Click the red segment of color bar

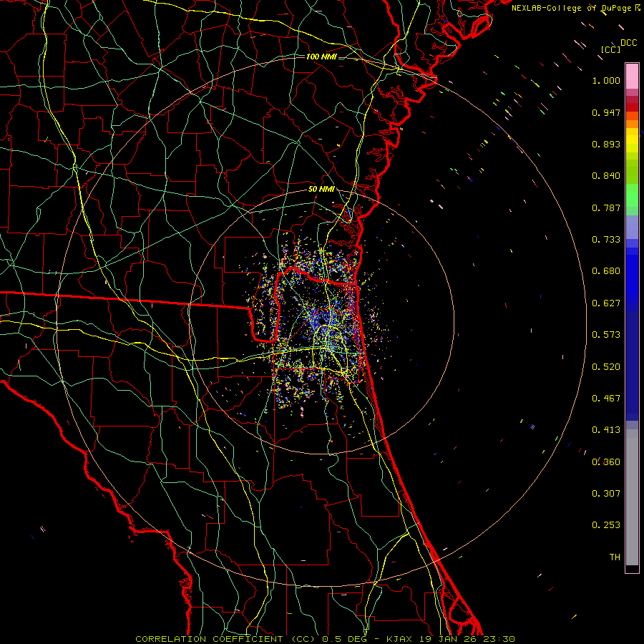[632, 107]
